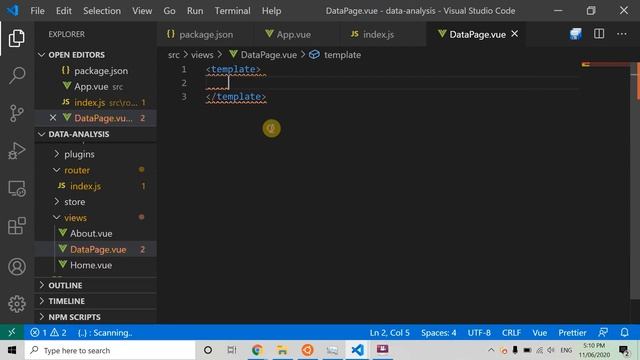Change language mode via Vue indicator
This screenshot has height=360, width=640.
click(540, 333)
